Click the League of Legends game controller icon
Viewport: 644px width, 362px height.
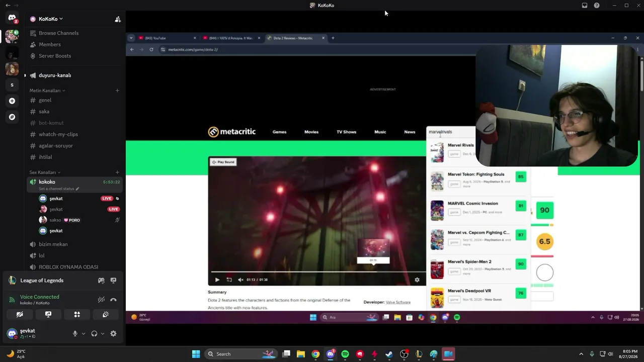pos(101,281)
